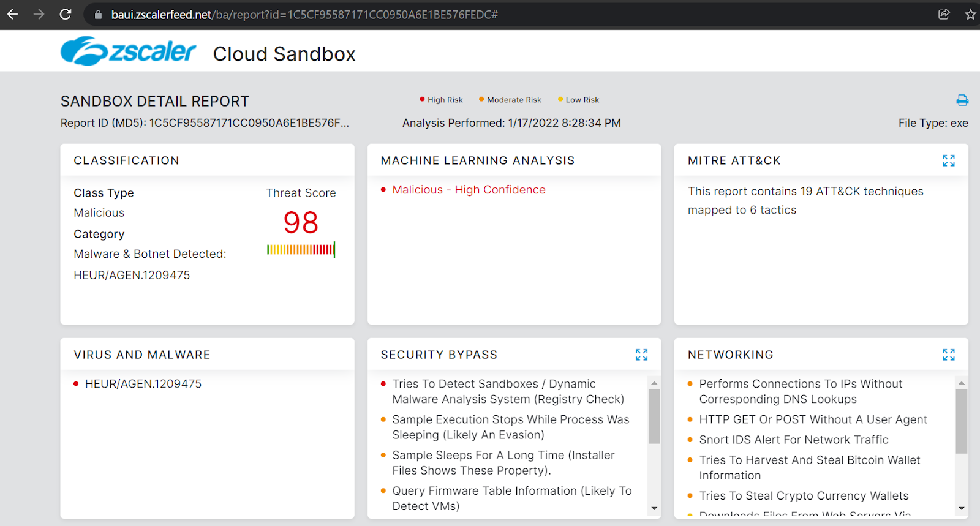Expand the Security Bypass panel
The height and width of the screenshot is (526, 980).
point(641,355)
